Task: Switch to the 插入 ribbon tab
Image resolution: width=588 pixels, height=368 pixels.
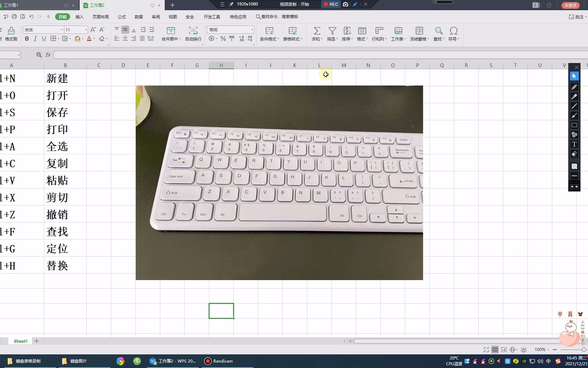Action: pos(79,17)
